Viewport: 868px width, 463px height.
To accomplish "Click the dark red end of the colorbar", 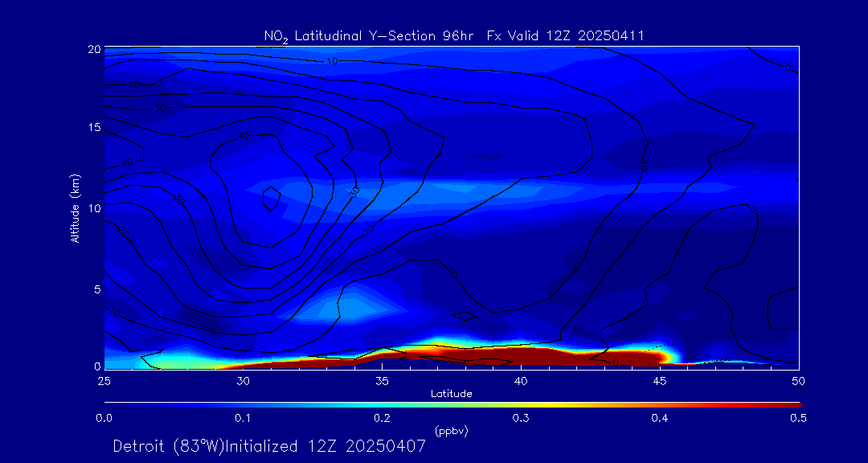I will point(786,405).
